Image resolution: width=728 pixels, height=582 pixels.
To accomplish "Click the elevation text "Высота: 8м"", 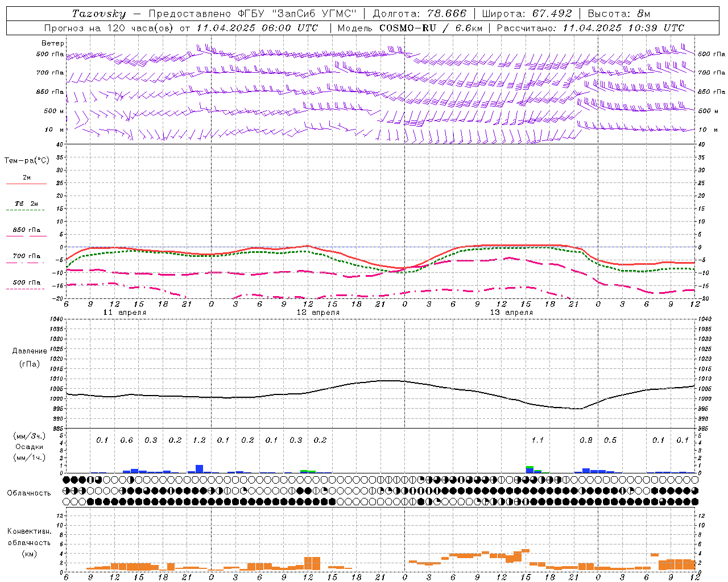I will coord(619,14).
